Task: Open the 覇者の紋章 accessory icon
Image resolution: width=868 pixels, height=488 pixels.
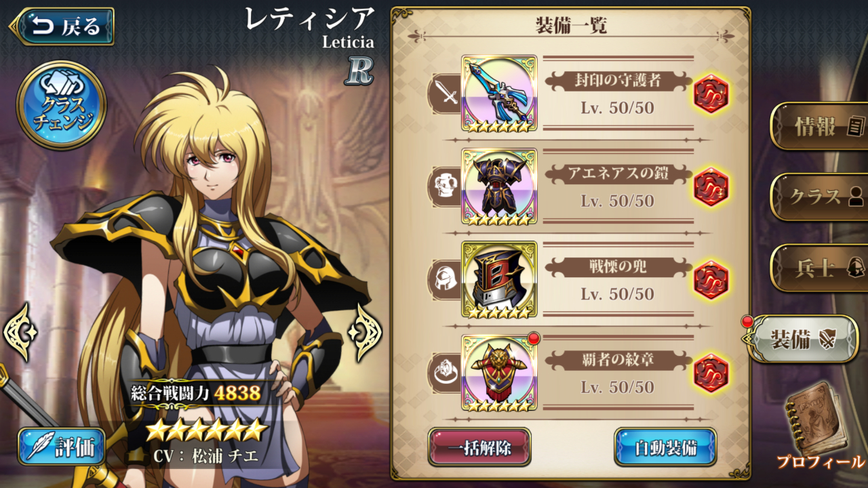Action: point(499,372)
